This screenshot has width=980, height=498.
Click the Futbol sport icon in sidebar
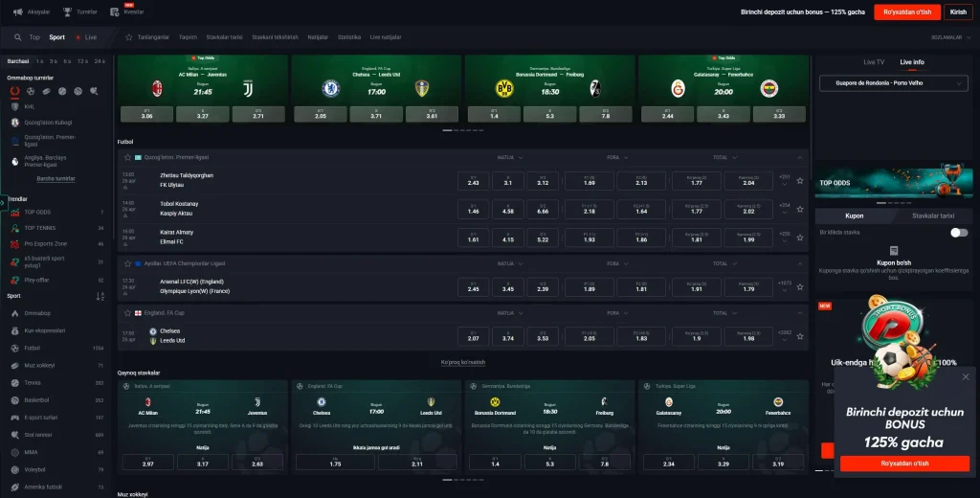(15, 348)
